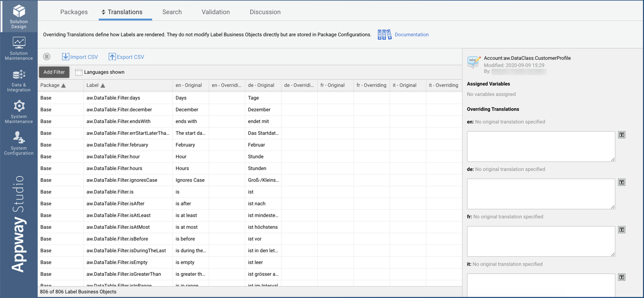644x298 pixels.
Task: Select row aw.DataTable.Filter.isEmpty
Action: point(250,262)
